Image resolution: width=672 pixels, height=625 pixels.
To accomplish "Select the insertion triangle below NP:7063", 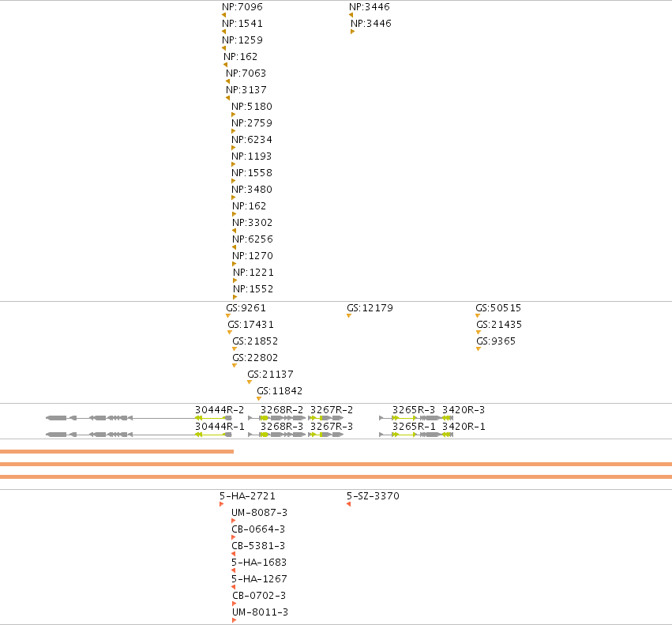I will click(227, 81).
